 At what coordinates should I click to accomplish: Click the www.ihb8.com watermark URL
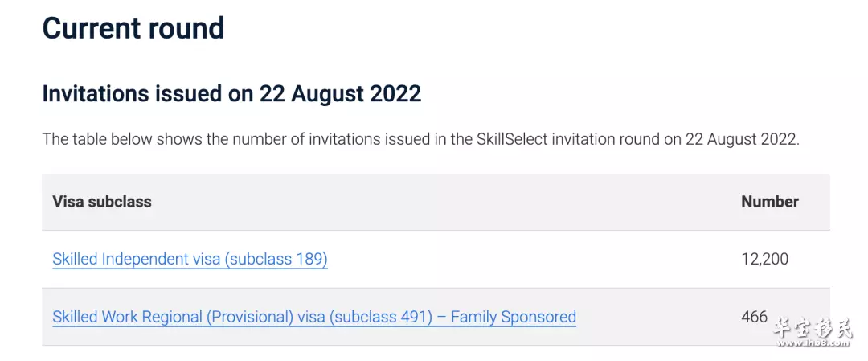(813, 344)
